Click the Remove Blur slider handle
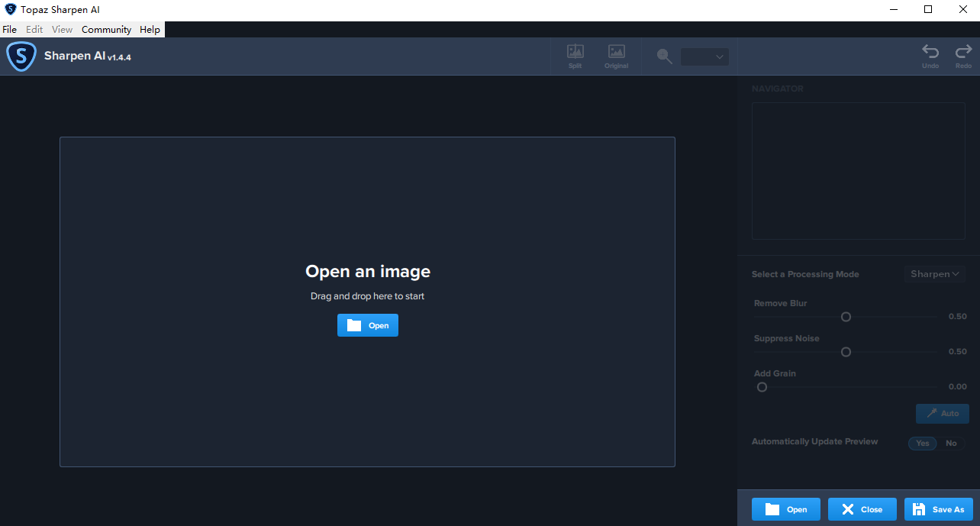980x526 pixels. tap(846, 317)
